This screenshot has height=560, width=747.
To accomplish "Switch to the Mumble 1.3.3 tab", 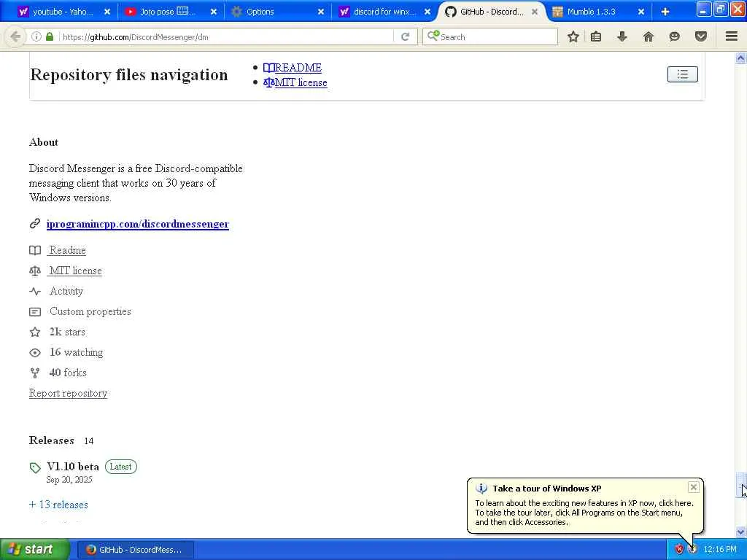I will [591, 12].
